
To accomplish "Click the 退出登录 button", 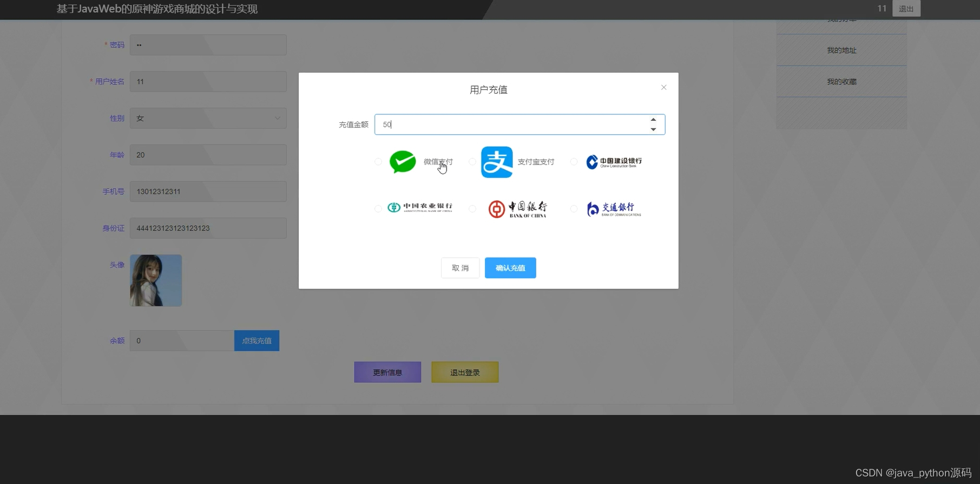I will (465, 372).
